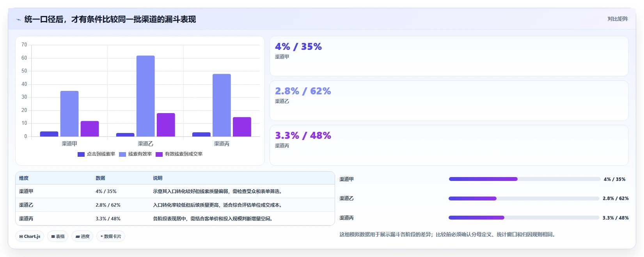The height and width of the screenshot is (257, 644).
Task: Click the 渠道甲 cell in the table
Action: pyautogui.click(x=26, y=191)
